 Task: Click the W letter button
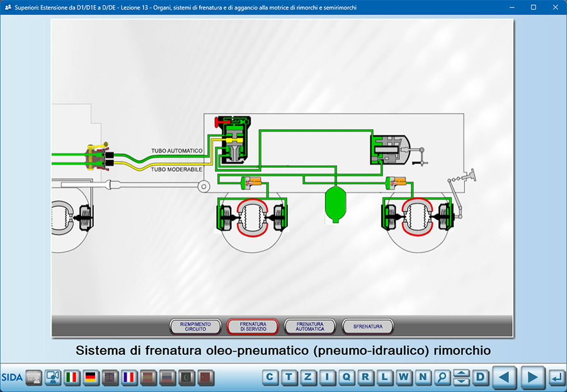click(x=404, y=378)
